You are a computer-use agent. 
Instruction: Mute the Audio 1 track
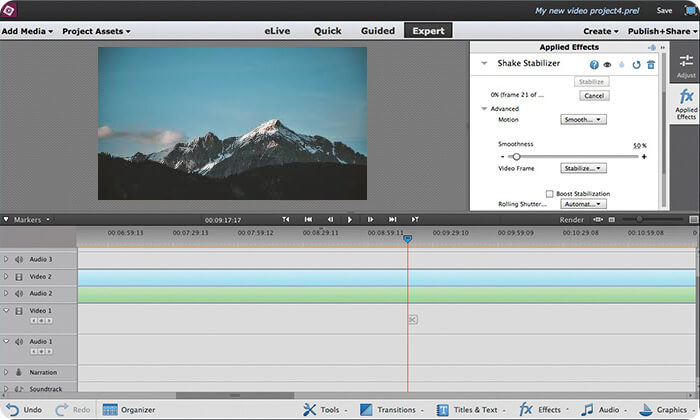click(x=19, y=342)
